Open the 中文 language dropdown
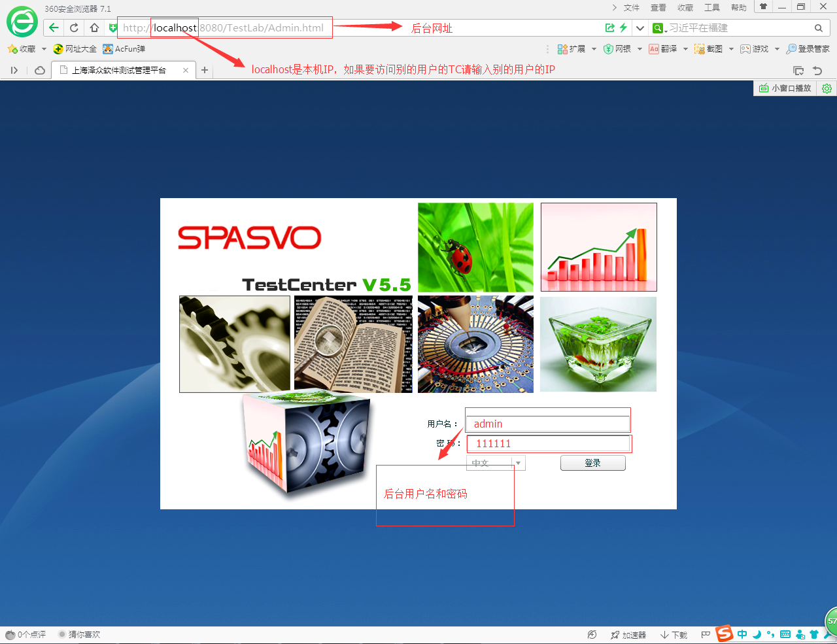The width and height of the screenshot is (837, 644). click(x=496, y=463)
